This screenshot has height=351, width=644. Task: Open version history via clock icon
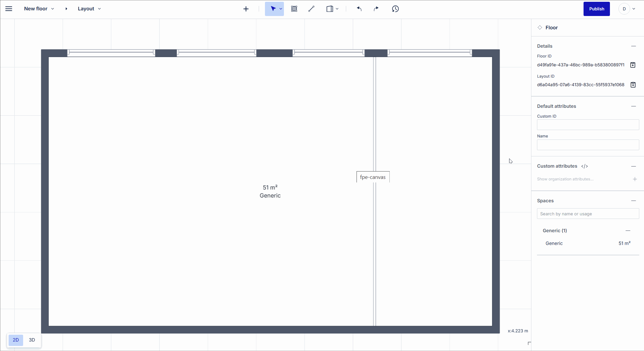(395, 9)
